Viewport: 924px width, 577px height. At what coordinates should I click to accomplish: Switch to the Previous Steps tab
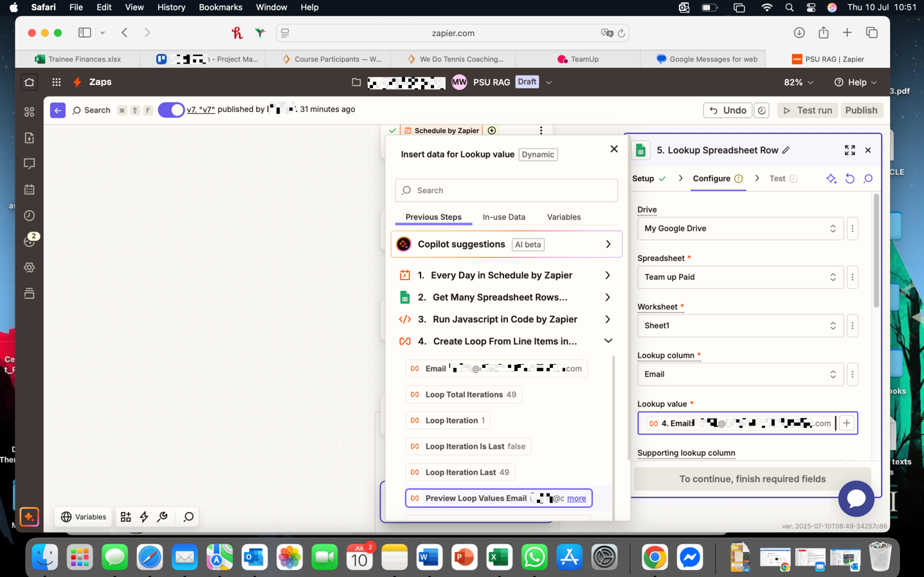coord(433,217)
